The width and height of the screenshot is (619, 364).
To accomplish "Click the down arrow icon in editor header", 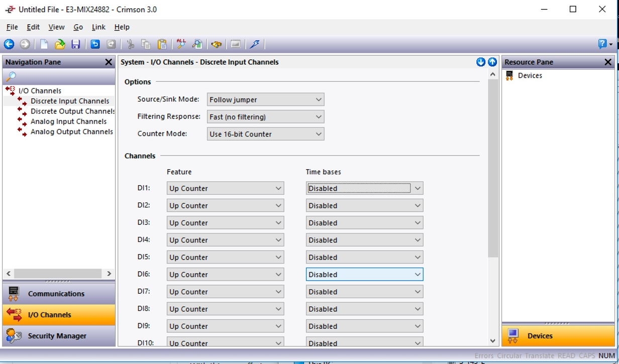I will 481,62.
